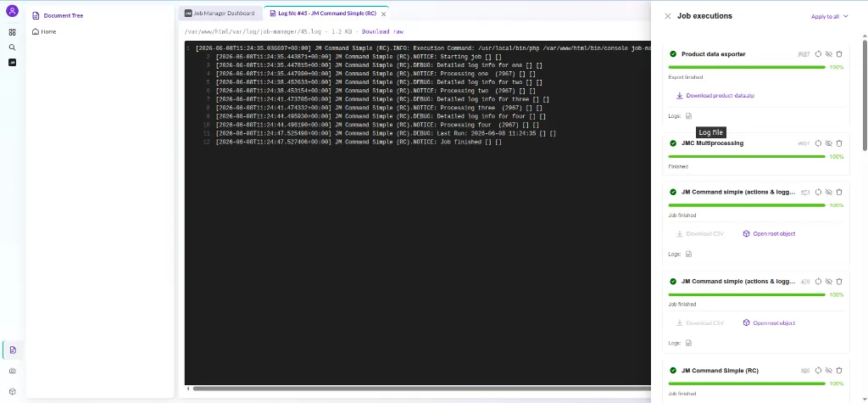Restart JM Command simple job #73
868x403 pixels.
(x=818, y=192)
